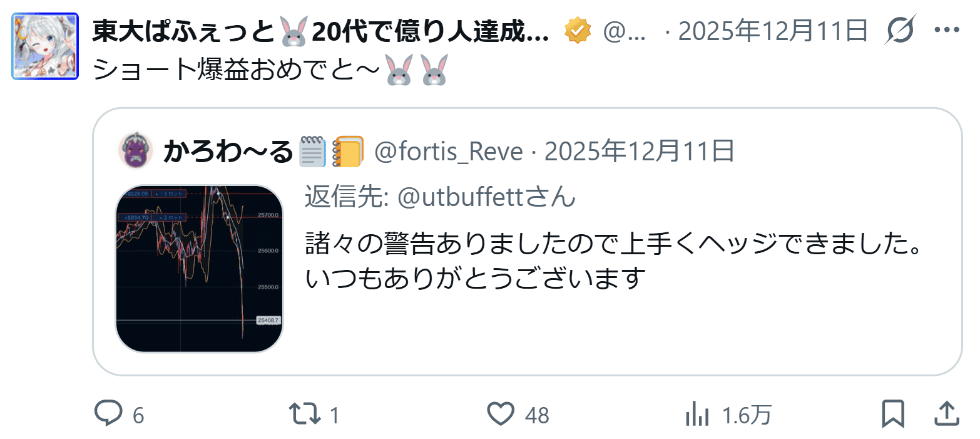Open the anime-girl profile avatar
Image resolution: width=980 pixels, height=439 pixels.
coord(45,46)
